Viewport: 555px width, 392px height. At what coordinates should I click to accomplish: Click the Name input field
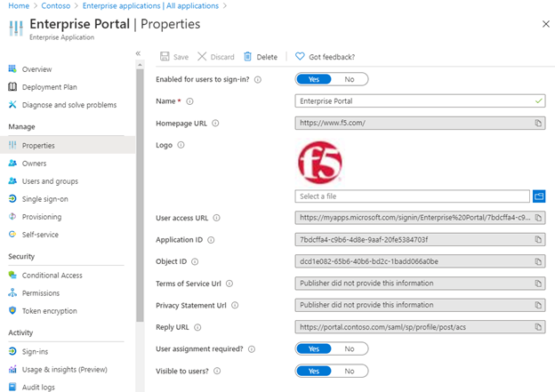(420, 100)
